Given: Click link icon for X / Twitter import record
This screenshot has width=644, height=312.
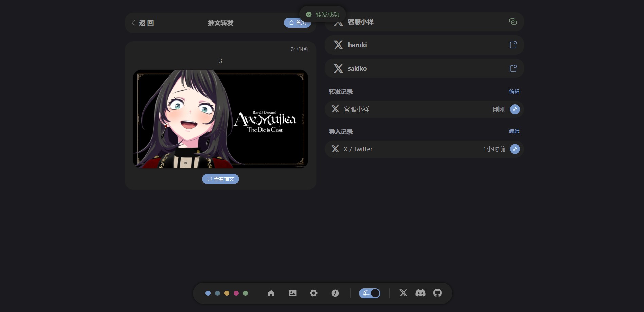Looking at the screenshot, I should pyautogui.click(x=515, y=149).
